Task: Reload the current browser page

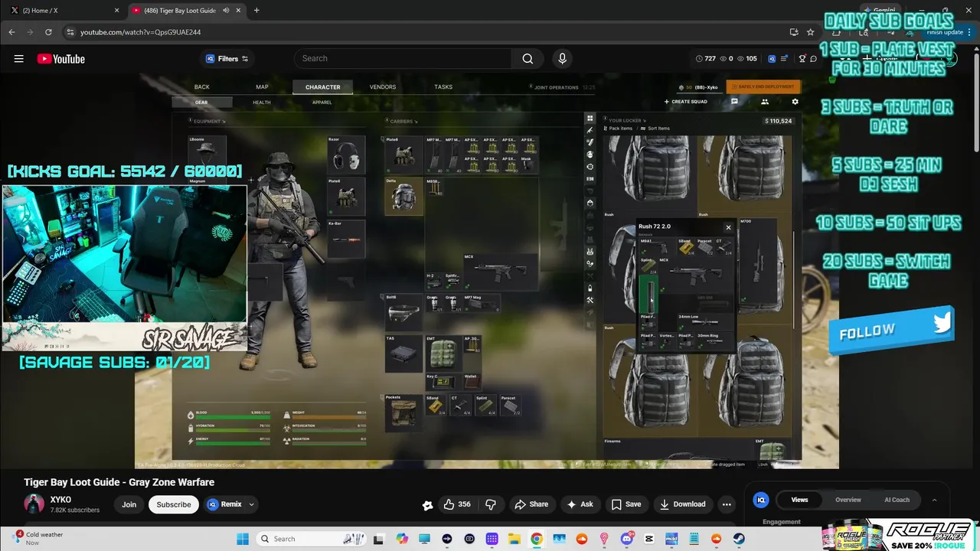Action: coord(48,32)
